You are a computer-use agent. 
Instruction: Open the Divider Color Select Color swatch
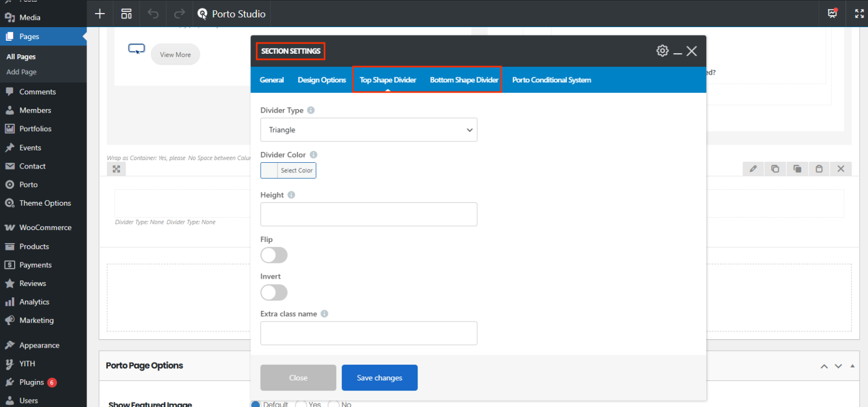pyautogui.click(x=288, y=170)
